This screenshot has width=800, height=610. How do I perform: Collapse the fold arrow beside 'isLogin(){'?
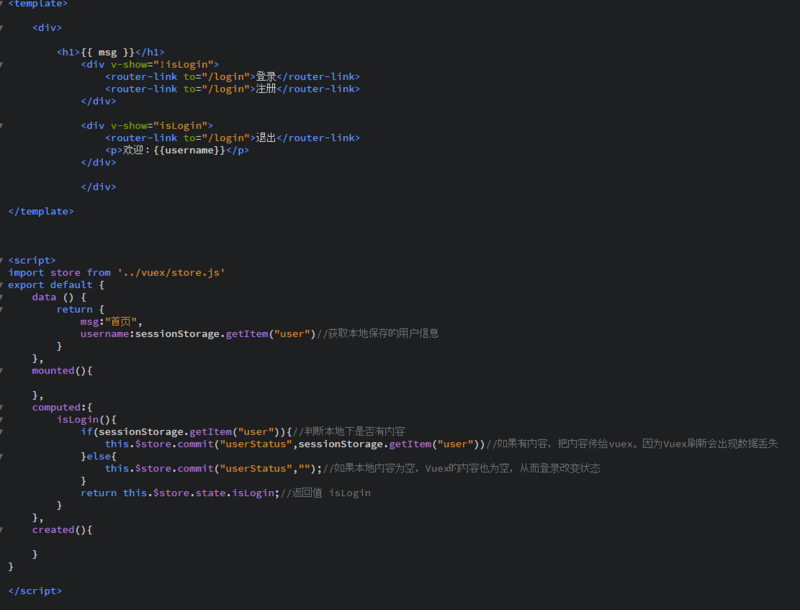(2, 420)
